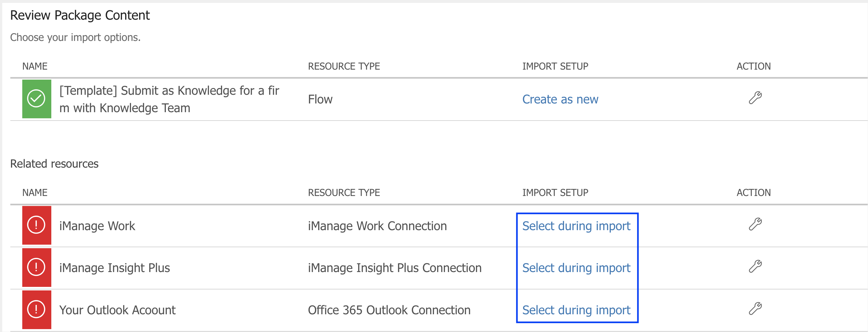Choose "Select during import" for iManage Insight Plus
This screenshot has width=868, height=332.
[576, 268]
